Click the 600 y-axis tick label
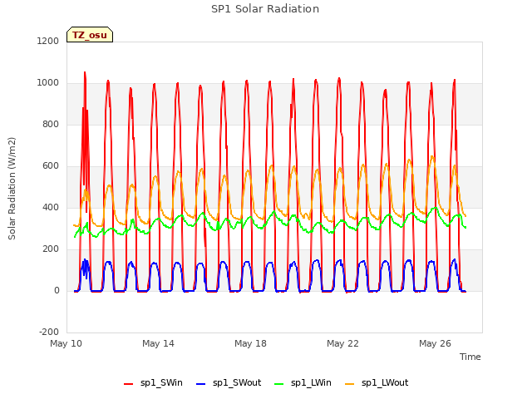This screenshot has width=532, height=399. click(x=51, y=166)
